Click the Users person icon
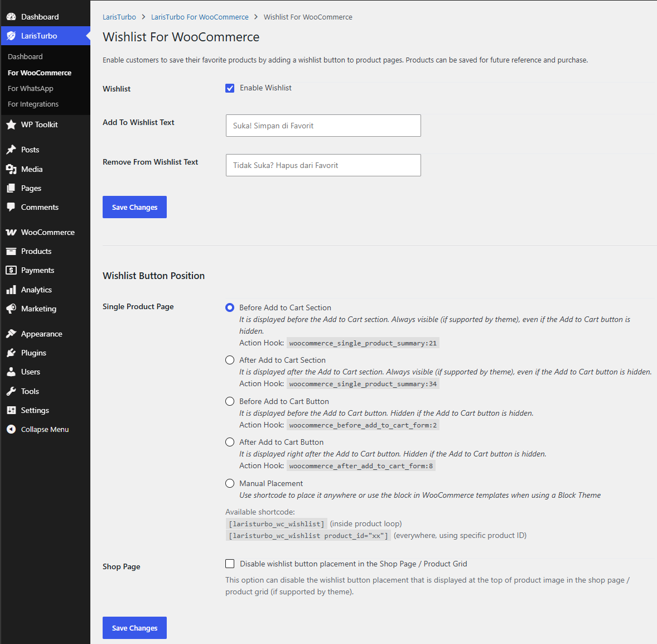 (x=11, y=372)
